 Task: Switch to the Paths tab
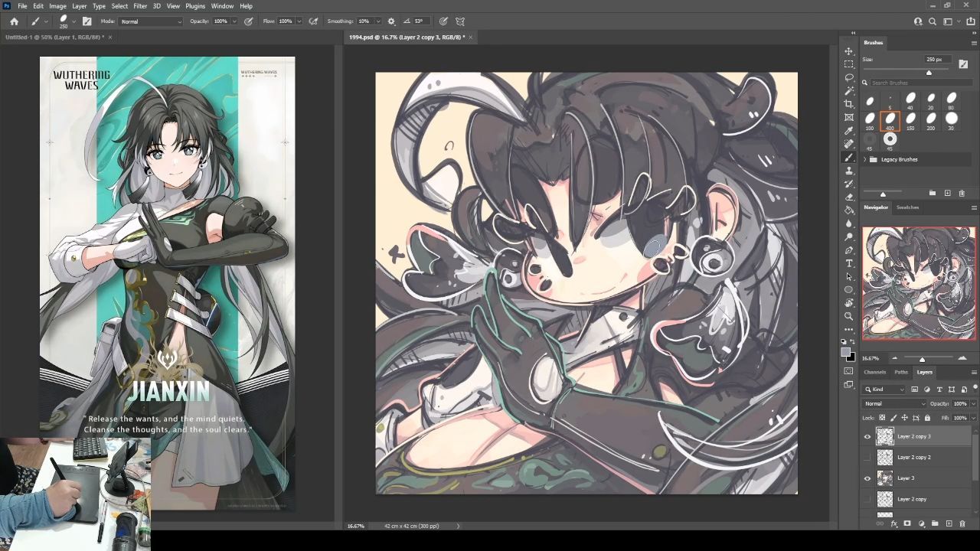pos(901,373)
